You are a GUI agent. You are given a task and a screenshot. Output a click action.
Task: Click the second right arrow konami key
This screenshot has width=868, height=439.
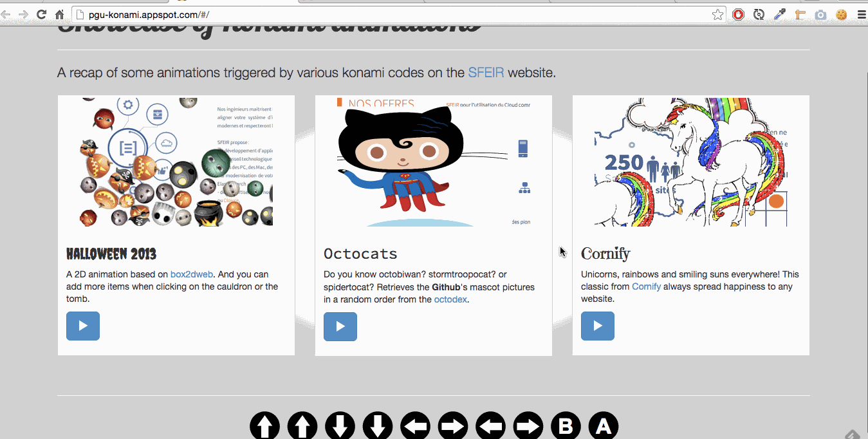coord(528,426)
